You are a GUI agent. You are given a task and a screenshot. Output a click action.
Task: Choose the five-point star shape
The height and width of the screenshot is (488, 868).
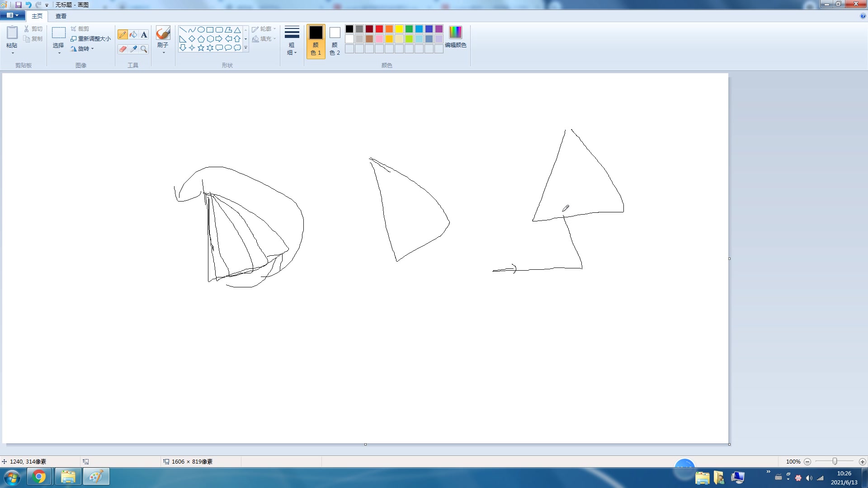[201, 48]
